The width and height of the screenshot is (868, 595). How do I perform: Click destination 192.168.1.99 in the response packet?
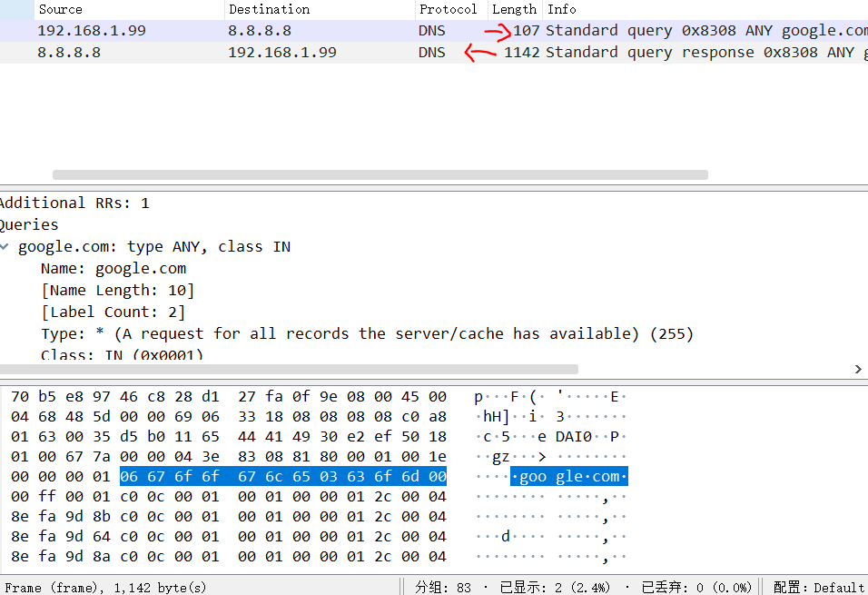click(x=282, y=53)
